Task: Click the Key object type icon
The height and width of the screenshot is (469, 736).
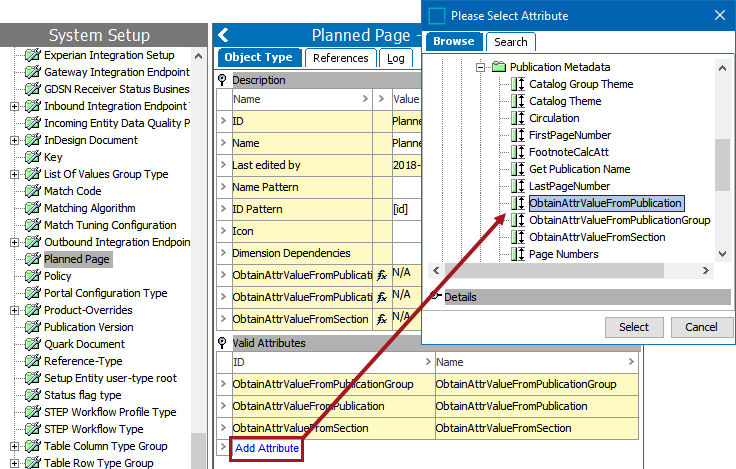Action: point(32,157)
